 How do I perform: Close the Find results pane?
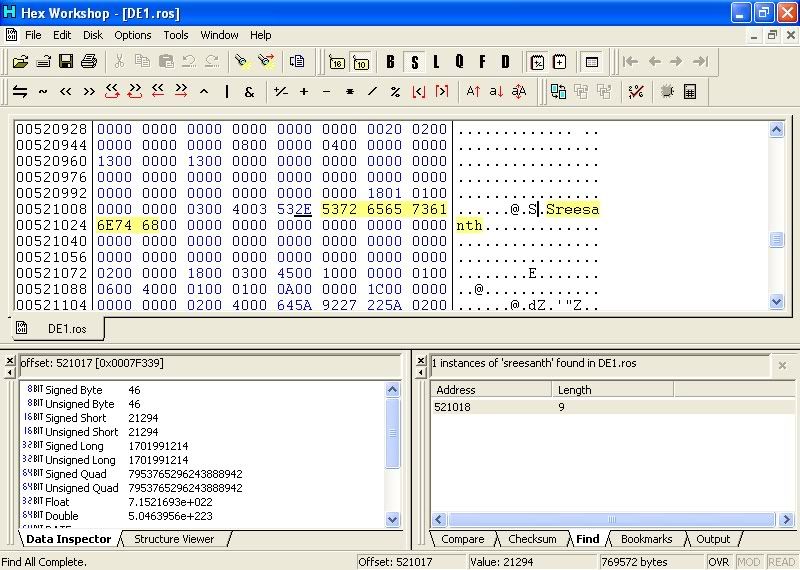[421, 361]
